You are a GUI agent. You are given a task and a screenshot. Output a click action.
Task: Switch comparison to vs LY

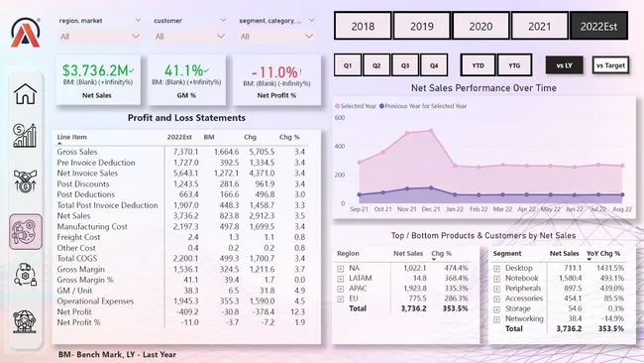[x=565, y=64]
